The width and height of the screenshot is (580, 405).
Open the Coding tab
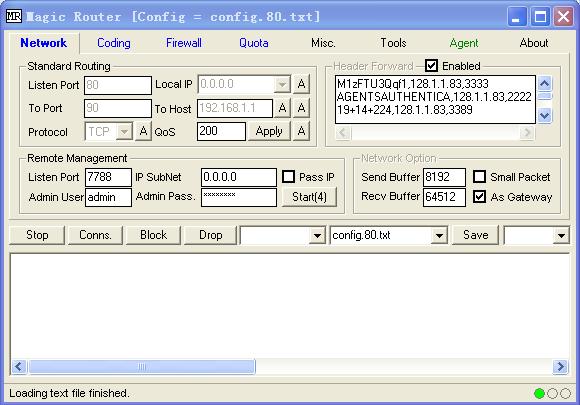tap(114, 43)
